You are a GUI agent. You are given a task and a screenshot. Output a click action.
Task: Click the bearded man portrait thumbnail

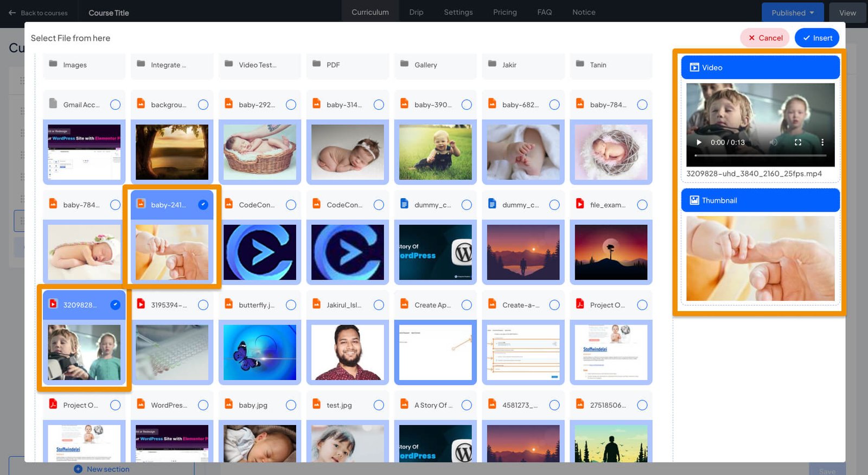348,352
